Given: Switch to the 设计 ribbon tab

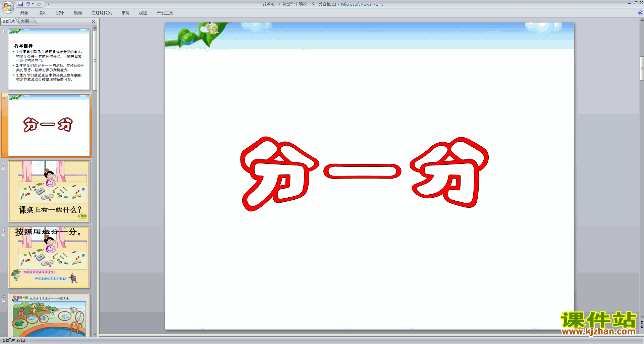Looking at the screenshot, I should 60,13.
